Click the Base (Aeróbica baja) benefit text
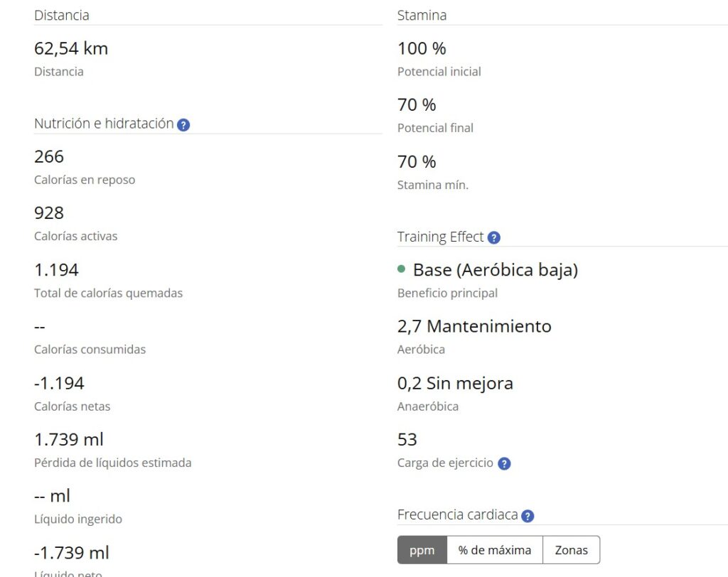The image size is (728, 577). [x=495, y=270]
